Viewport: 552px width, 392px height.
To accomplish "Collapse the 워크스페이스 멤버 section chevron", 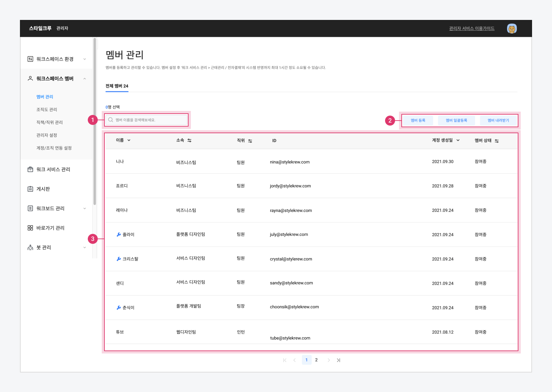I will [x=84, y=79].
